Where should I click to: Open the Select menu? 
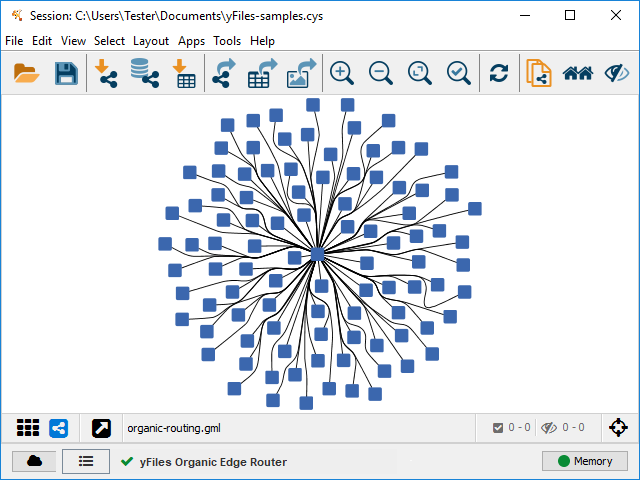click(109, 41)
